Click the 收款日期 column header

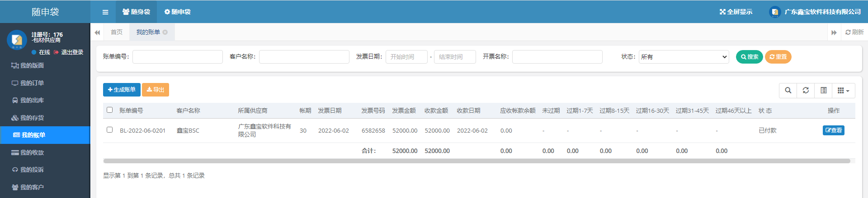(468, 111)
